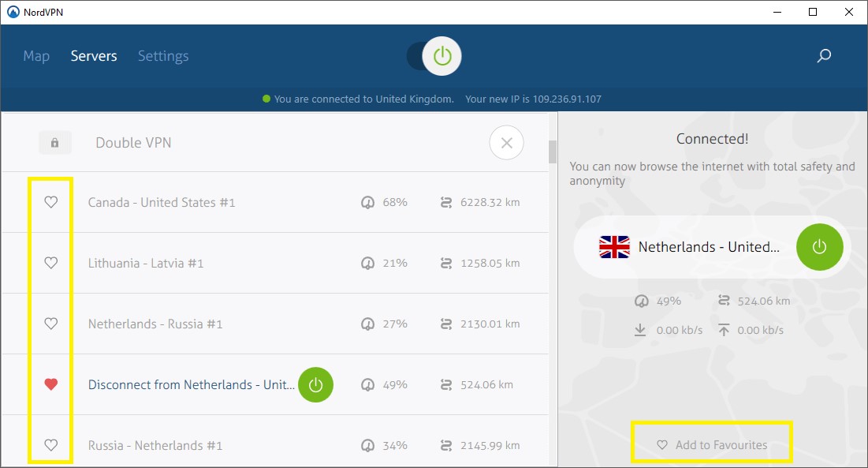868x468 pixels.
Task: Click the distance icon beside 1258.05 km
Action: click(446, 263)
